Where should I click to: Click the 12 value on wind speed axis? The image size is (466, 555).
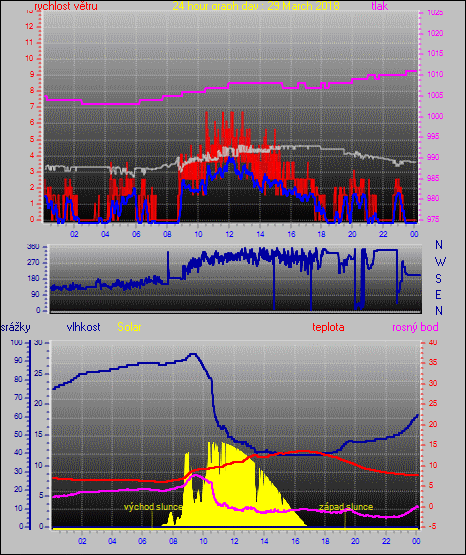29,27
